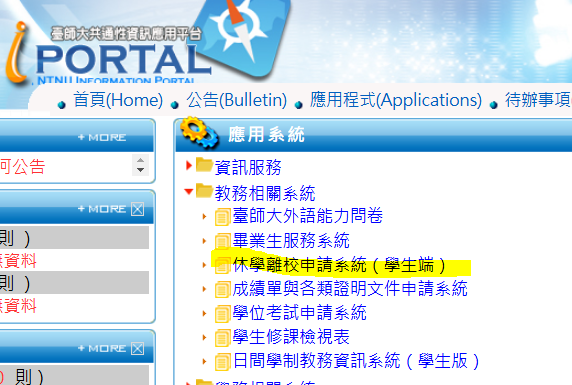Open 應用程式(Applications) in the navigation bar
Image resolution: width=572 pixels, height=385 pixels.
click(396, 100)
